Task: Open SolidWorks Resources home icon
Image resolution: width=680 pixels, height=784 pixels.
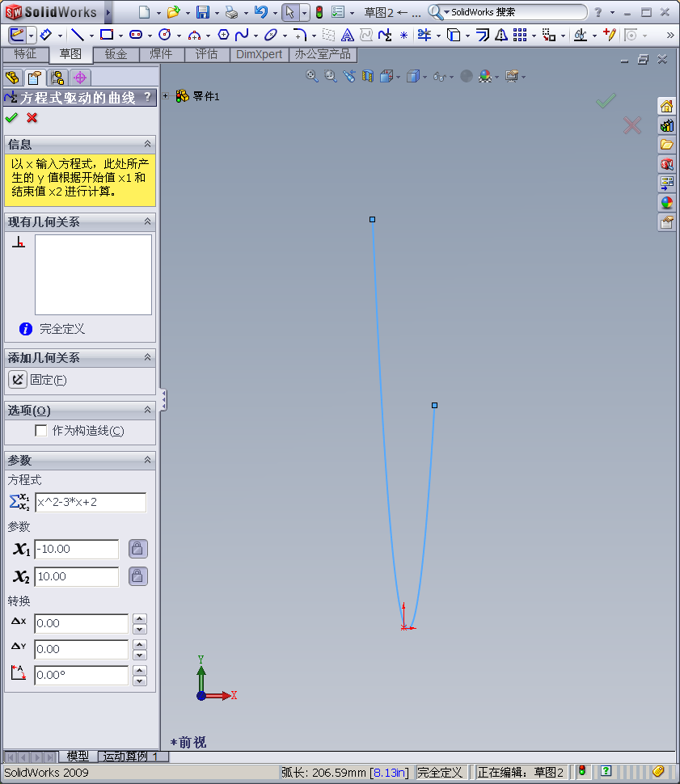Action: click(666, 106)
